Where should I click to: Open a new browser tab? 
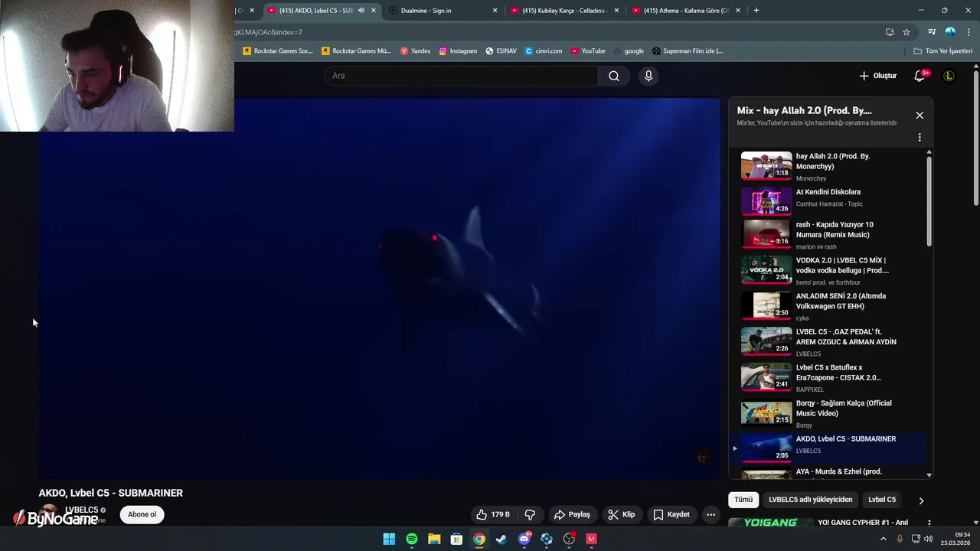click(756, 11)
